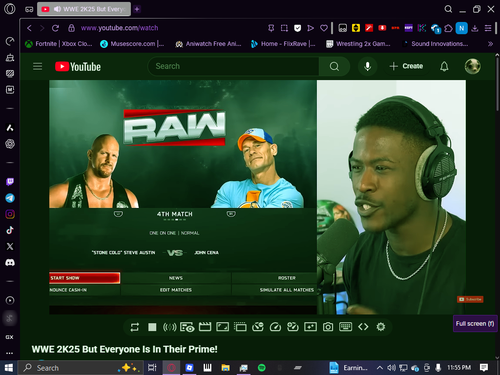The image size is (500, 375).
Task: Click the stop square icon below the video
Action: tap(152, 327)
